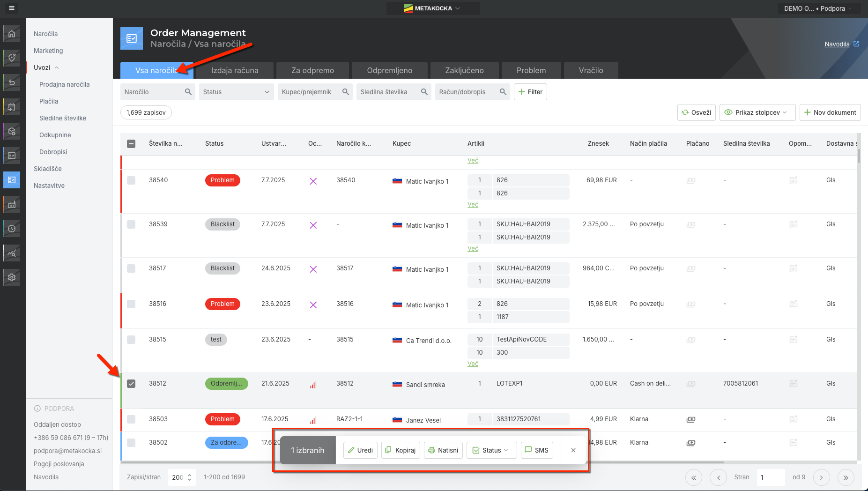Viewport: 868px width, 491px height.
Task: Click the note icon for order 38540
Action: point(794,180)
